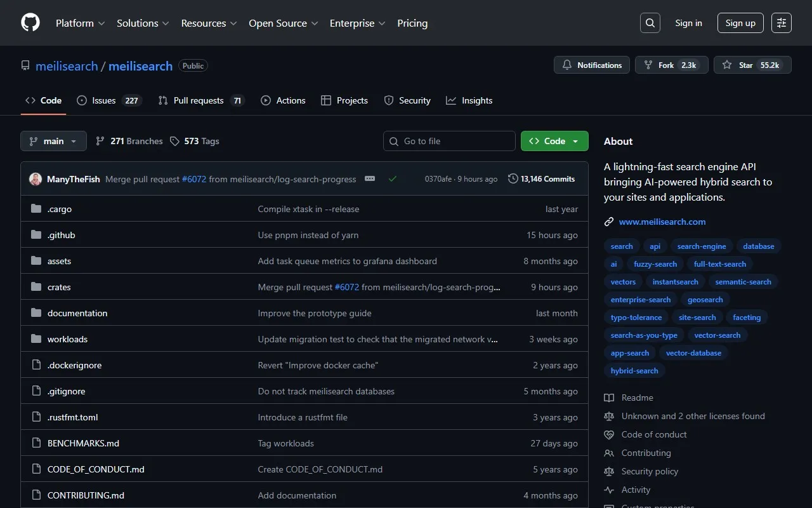Viewport: 812px width, 508px height.
Task: Open the .cargo folder
Action: (x=60, y=209)
